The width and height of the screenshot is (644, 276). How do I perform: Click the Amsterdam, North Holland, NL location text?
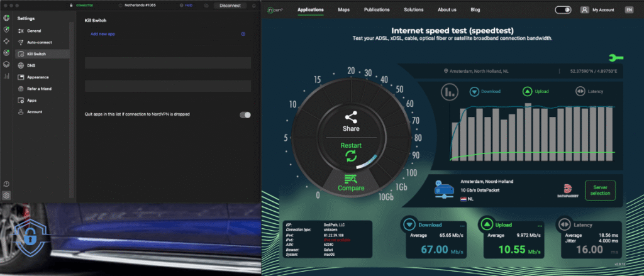point(479,71)
